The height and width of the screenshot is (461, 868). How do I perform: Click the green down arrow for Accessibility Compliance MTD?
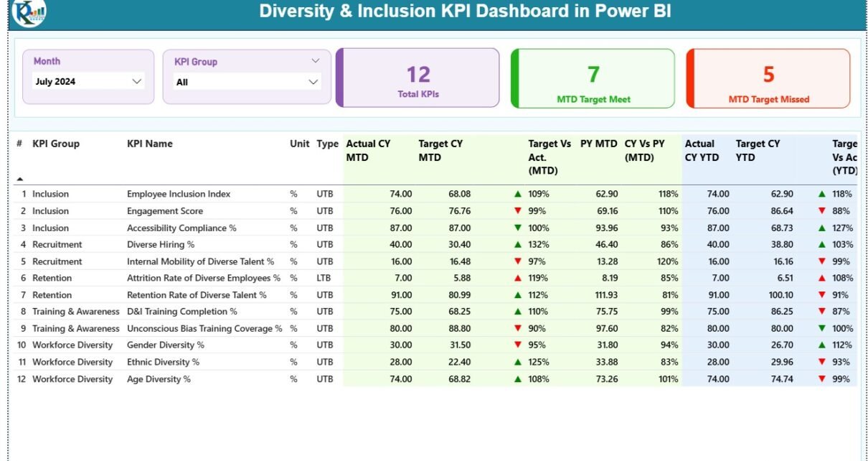point(517,228)
